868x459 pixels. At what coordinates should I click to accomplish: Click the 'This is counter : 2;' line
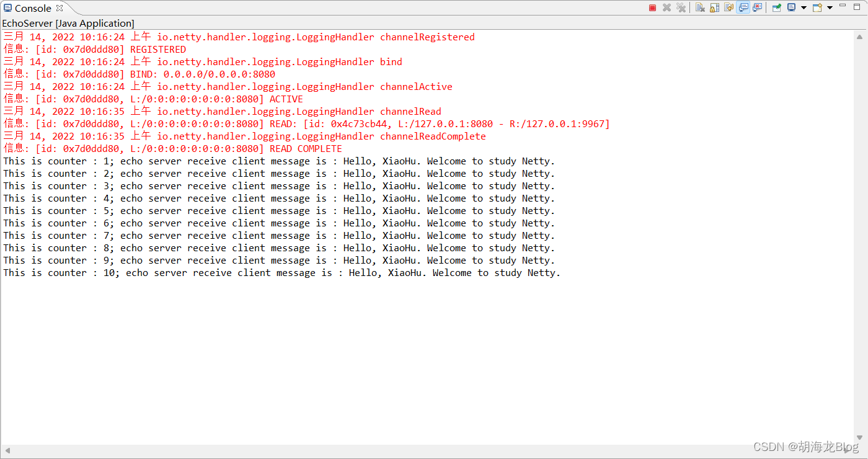[x=279, y=174]
